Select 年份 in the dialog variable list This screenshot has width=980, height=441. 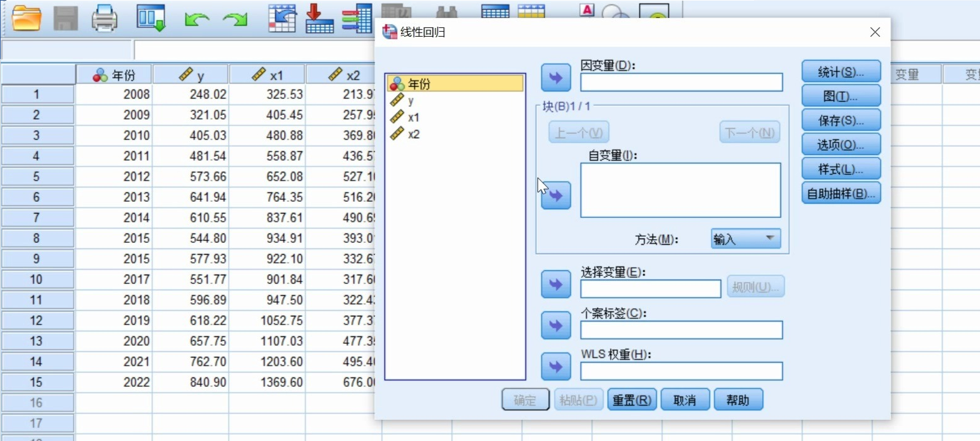pos(455,83)
